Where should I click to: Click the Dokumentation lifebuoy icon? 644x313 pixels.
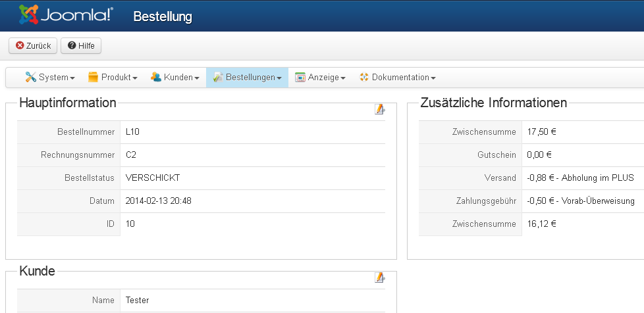pyautogui.click(x=363, y=78)
